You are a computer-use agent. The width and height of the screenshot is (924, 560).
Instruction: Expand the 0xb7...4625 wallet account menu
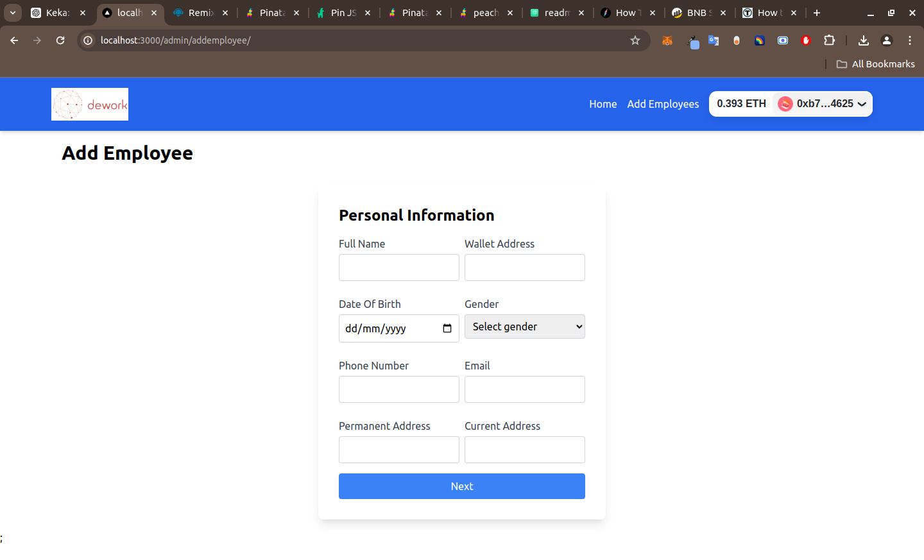pos(822,104)
